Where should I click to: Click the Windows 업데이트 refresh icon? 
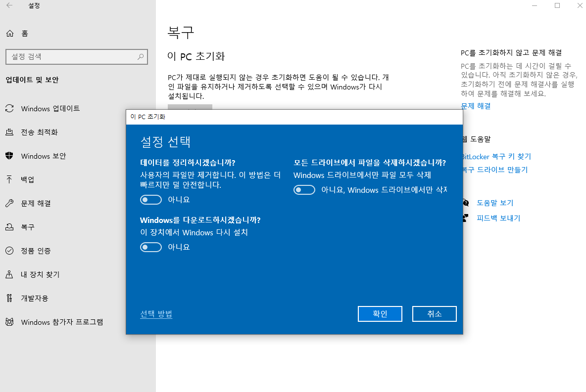[10, 108]
